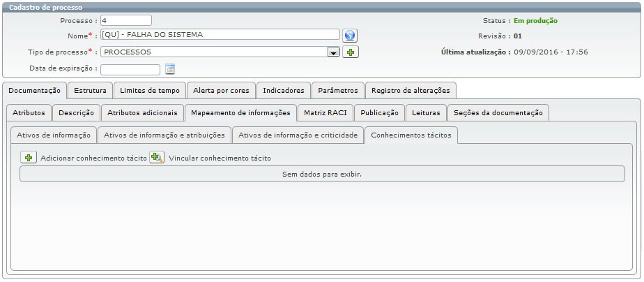Click the Processo number input field
Viewport: 644px width, 282px height.
click(x=125, y=20)
